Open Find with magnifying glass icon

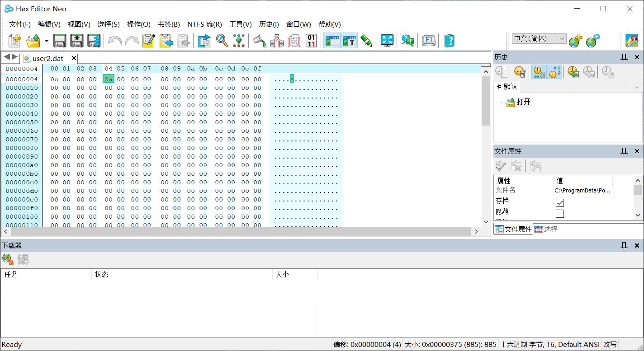(222, 41)
